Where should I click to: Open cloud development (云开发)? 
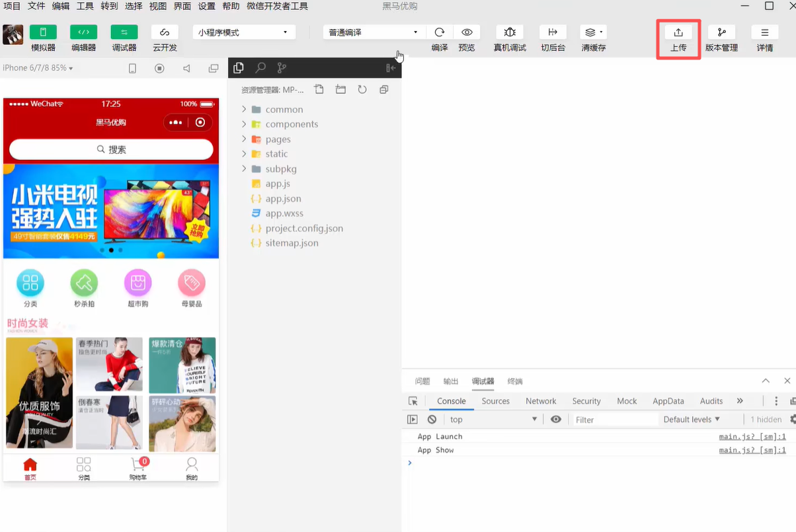point(165,32)
